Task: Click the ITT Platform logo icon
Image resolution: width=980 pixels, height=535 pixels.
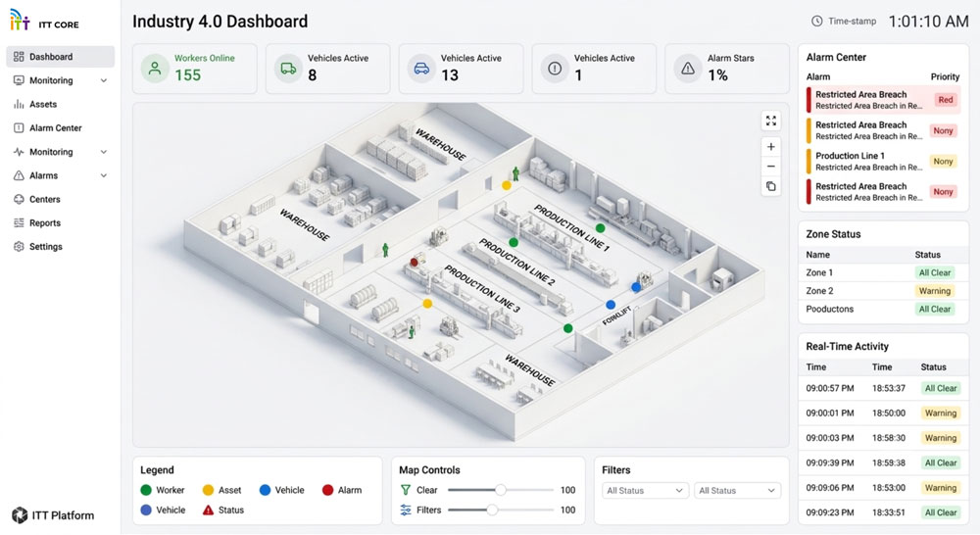Action: [x=20, y=515]
